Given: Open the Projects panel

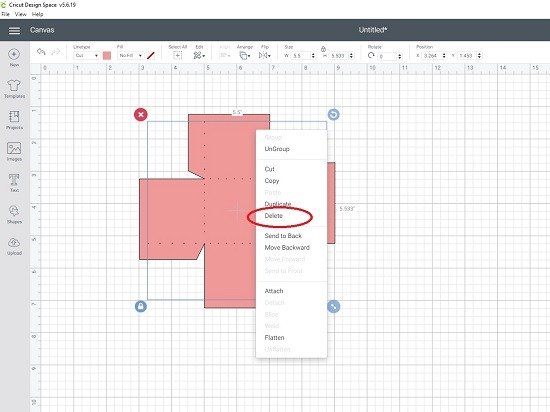Looking at the screenshot, I should click(x=14, y=120).
